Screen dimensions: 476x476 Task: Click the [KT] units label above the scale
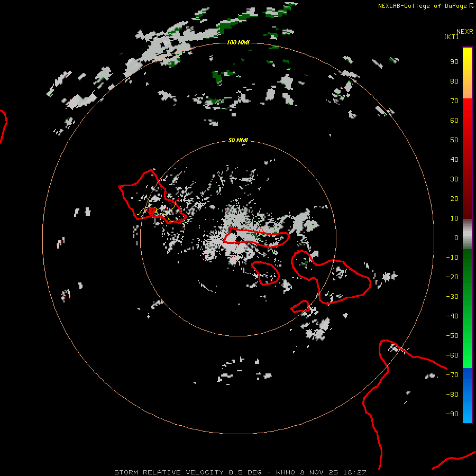click(x=451, y=36)
